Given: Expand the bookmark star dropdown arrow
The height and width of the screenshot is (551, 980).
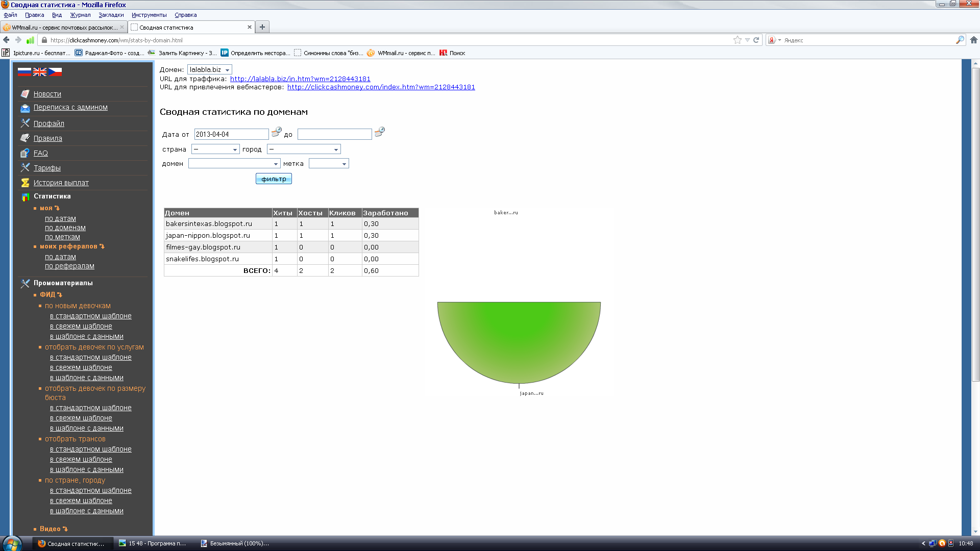Looking at the screenshot, I should pyautogui.click(x=747, y=40).
